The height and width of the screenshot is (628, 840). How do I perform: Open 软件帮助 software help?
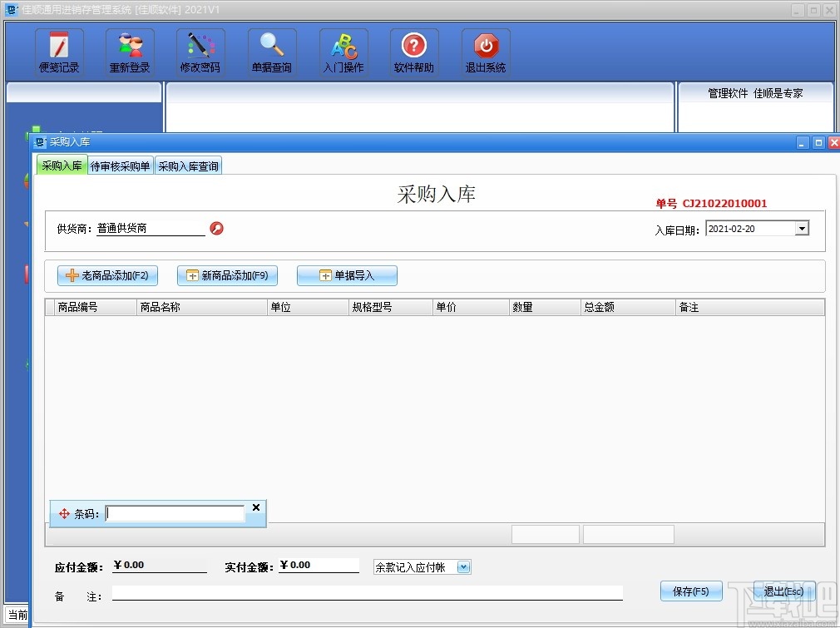click(x=414, y=51)
